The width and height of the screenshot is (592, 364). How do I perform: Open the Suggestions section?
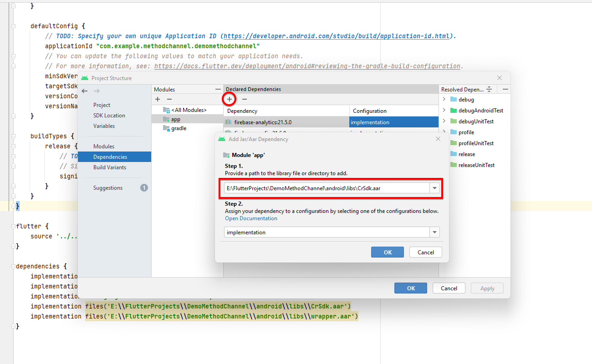point(108,188)
